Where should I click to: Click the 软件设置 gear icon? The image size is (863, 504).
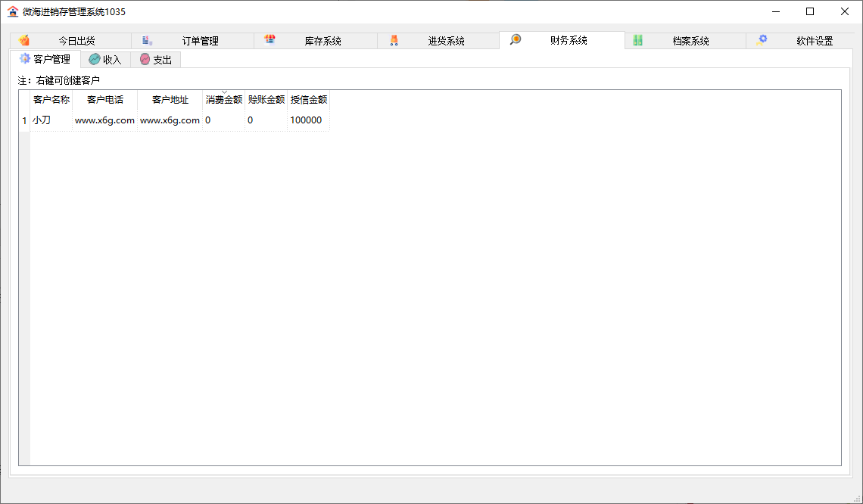click(762, 41)
